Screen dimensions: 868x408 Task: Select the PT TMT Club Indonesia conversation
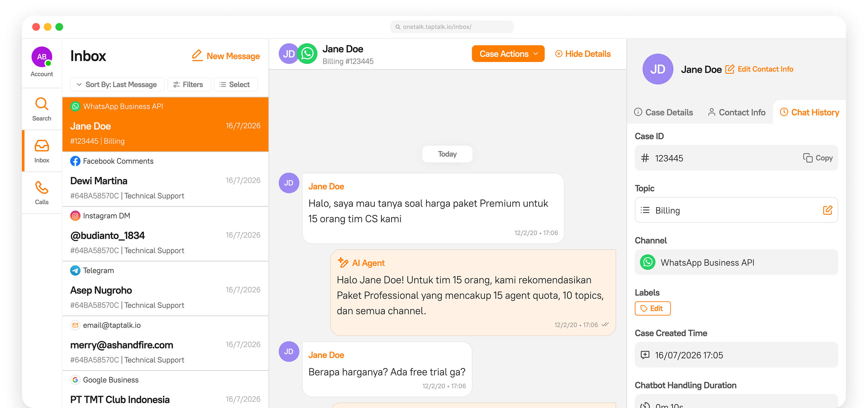[166, 390]
